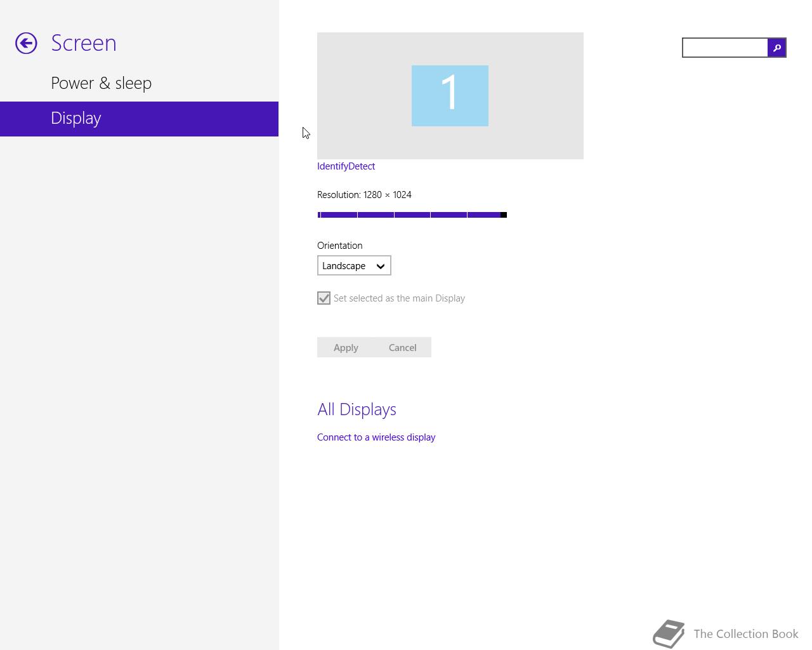The image size is (812, 650).
Task: Open the Power & sleep section
Action: tap(101, 83)
